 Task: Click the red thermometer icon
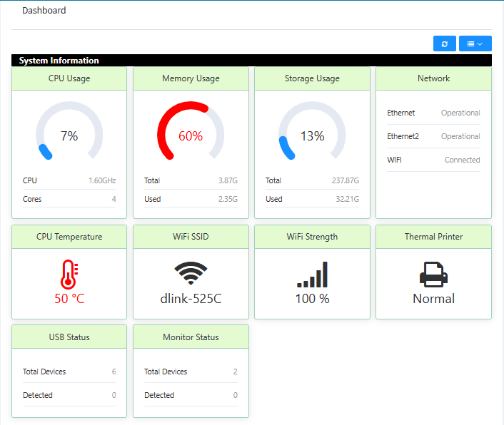(69, 275)
